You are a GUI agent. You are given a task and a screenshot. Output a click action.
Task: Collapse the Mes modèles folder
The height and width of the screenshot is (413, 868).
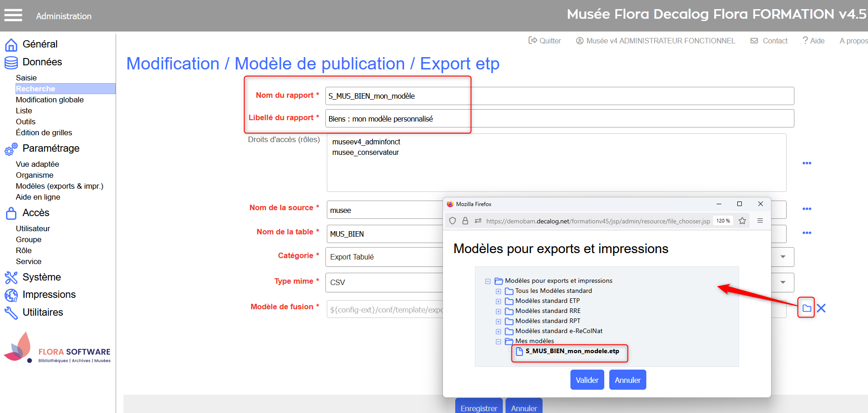click(498, 342)
